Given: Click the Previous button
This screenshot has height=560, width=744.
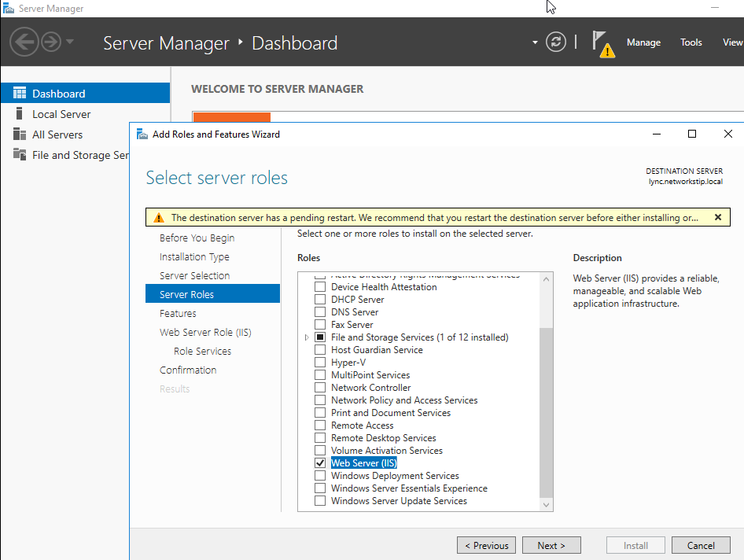Looking at the screenshot, I should 486,545.
